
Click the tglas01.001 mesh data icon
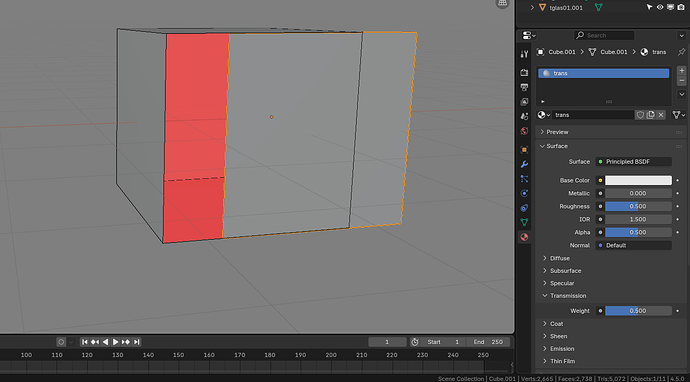(x=598, y=7)
